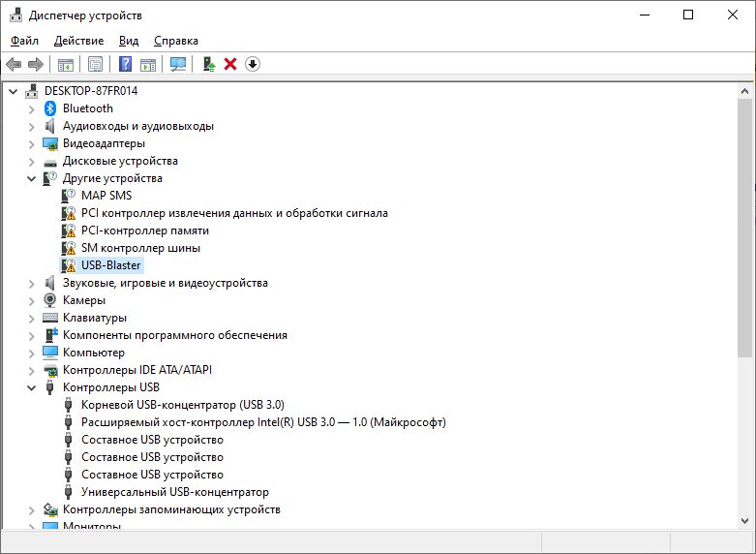
Task: Collapse the Контроллеры USB category
Action: click(31, 387)
